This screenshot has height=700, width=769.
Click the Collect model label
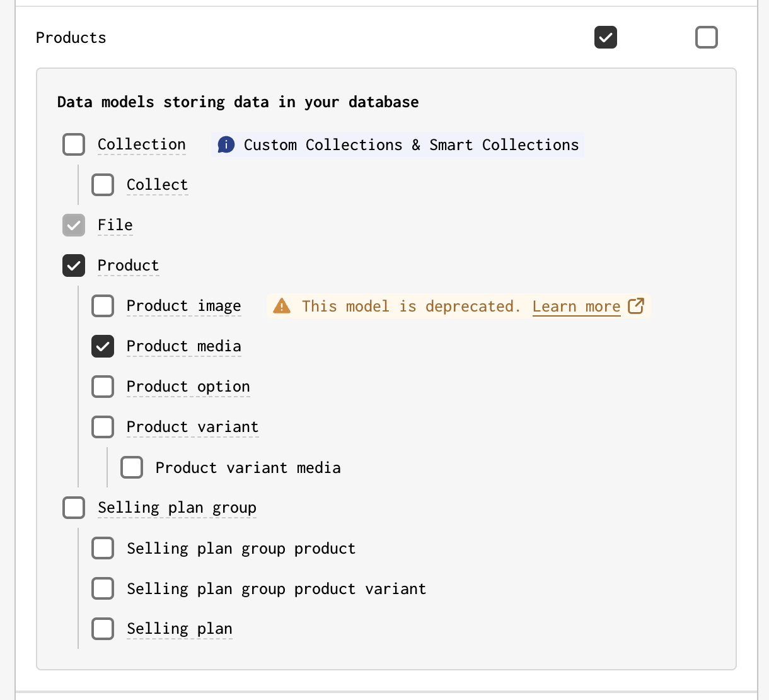[x=158, y=185]
